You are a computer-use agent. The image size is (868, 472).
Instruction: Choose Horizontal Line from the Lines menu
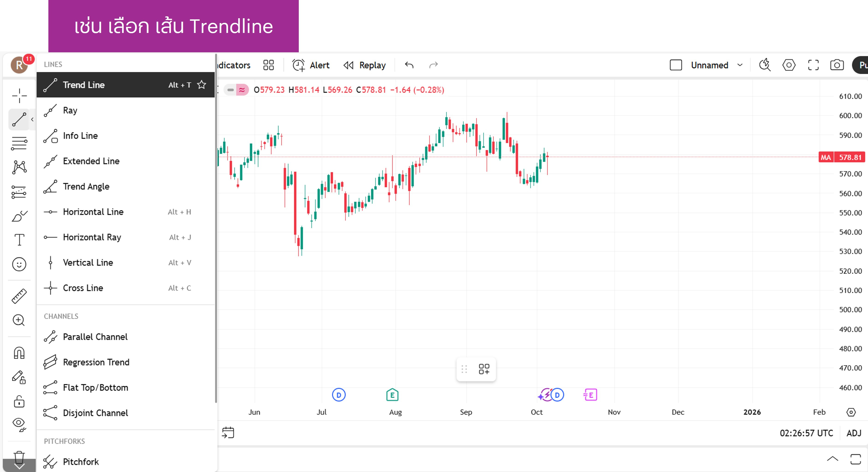[93, 212]
